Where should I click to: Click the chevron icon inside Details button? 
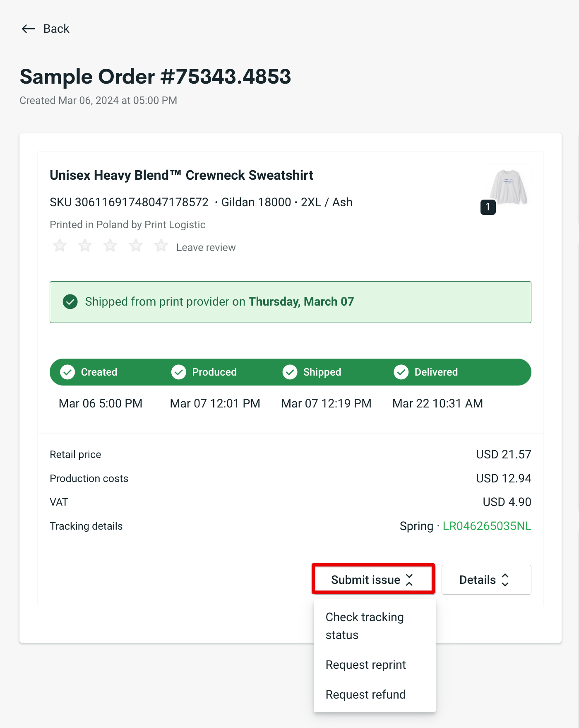tap(505, 579)
